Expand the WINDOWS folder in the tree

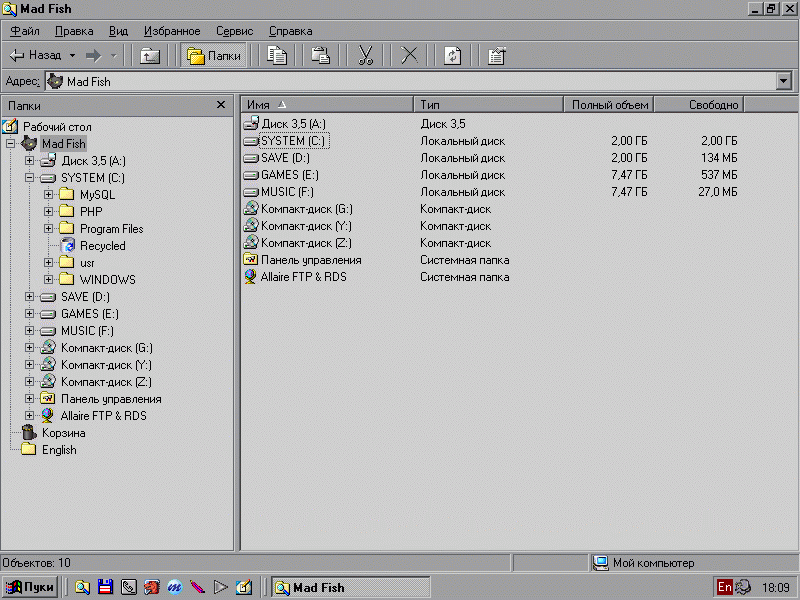[49, 280]
